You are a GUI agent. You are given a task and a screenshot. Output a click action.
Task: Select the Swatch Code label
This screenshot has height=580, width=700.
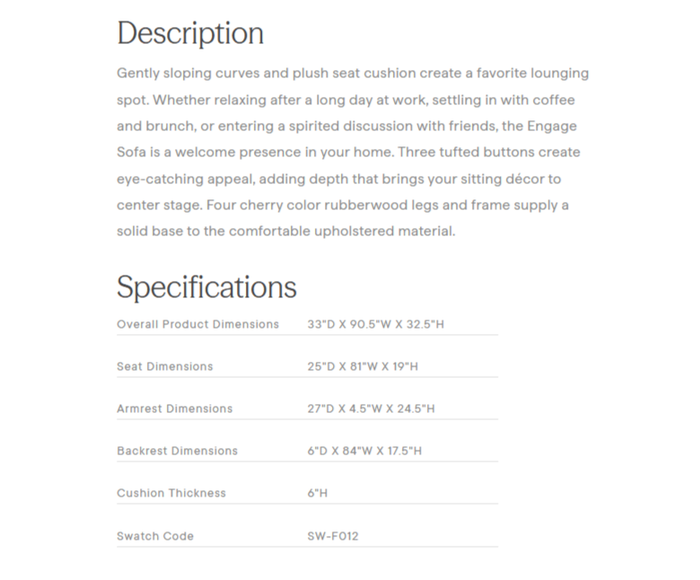click(155, 536)
